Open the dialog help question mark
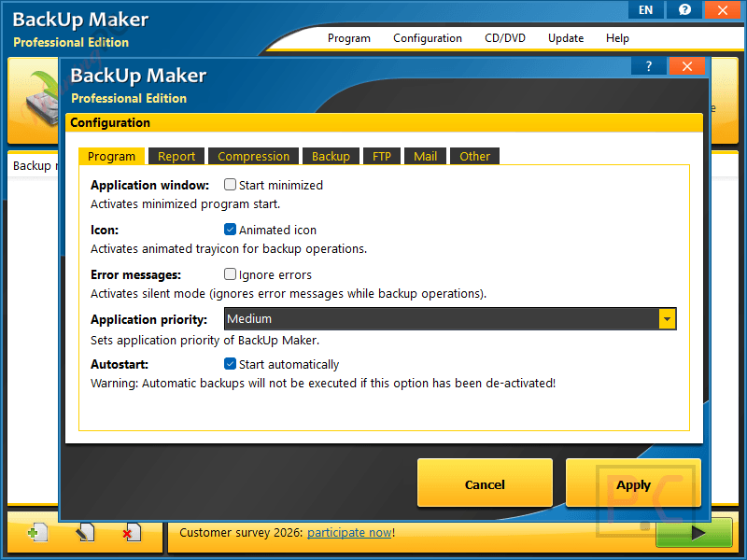Viewport: 747px width, 560px height. (x=648, y=66)
